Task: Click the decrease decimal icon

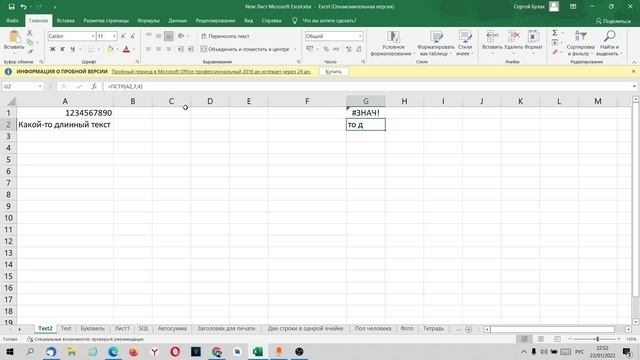Action: (x=359, y=49)
